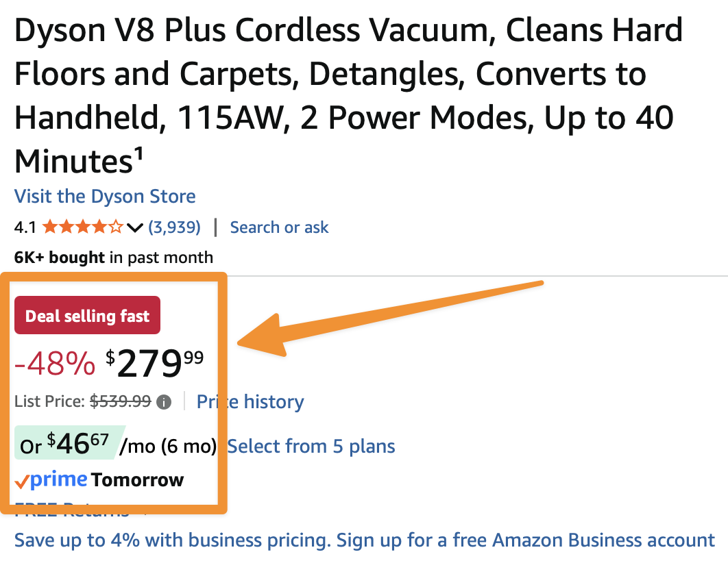Image resolution: width=728 pixels, height=563 pixels.
Task: Click the $279.99 deal price
Action: coord(155,363)
